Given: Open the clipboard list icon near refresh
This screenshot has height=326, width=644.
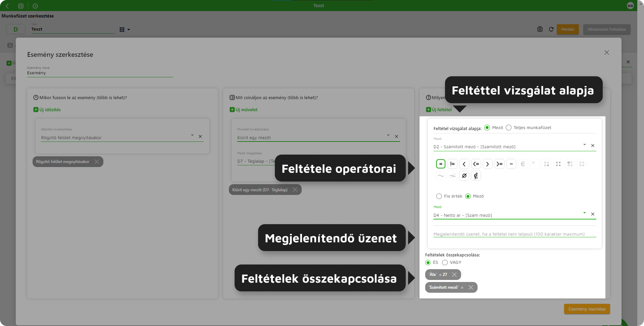Looking at the screenshot, I should click(x=540, y=29).
